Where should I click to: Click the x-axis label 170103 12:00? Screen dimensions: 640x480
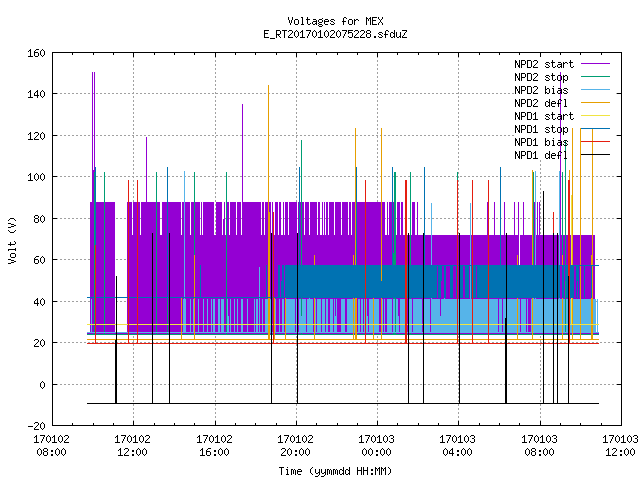tap(620, 446)
